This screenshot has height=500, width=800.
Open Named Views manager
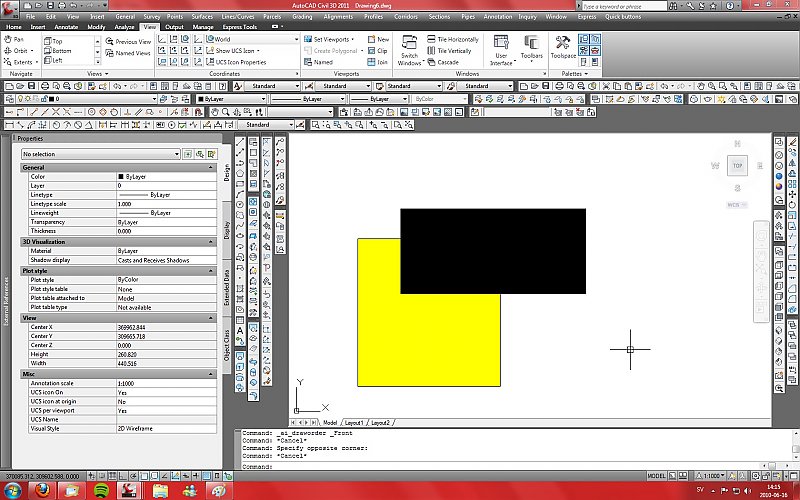tap(128, 53)
